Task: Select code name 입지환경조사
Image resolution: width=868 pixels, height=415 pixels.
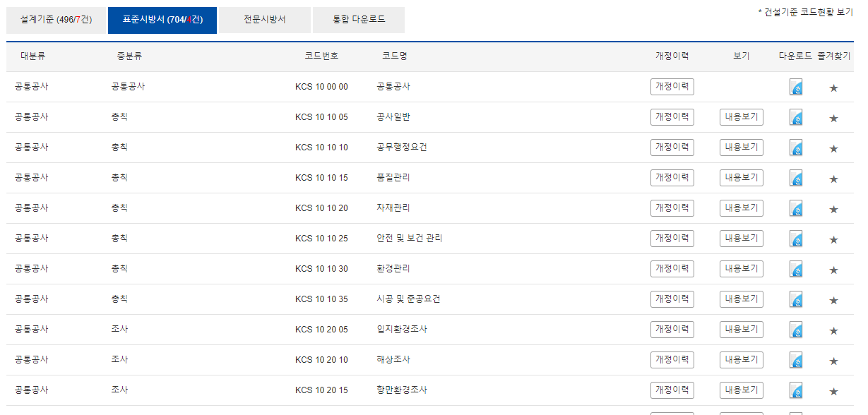Action: [x=402, y=330]
